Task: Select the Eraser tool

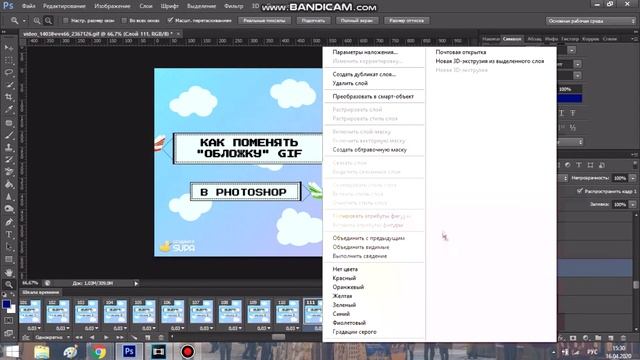Action: coord(9,172)
